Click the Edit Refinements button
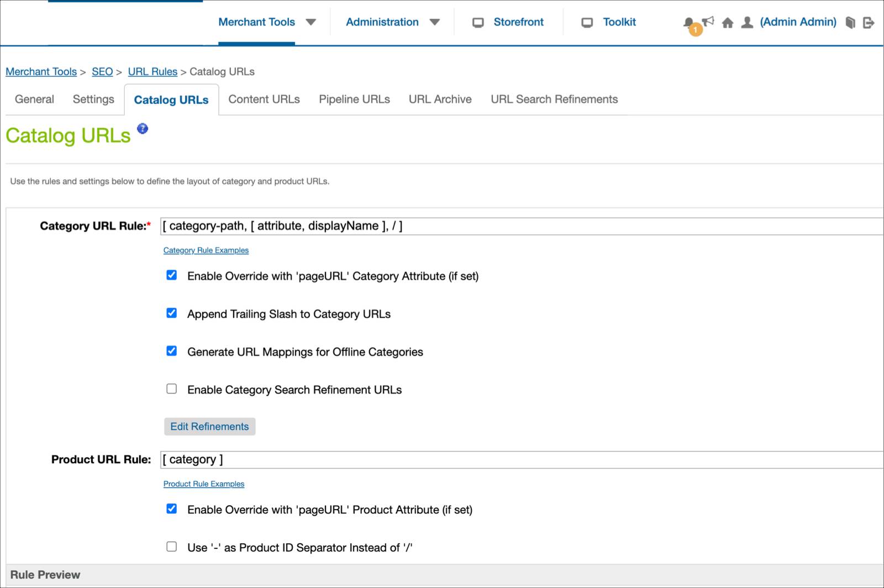This screenshot has width=884, height=588. click(209, 427)
